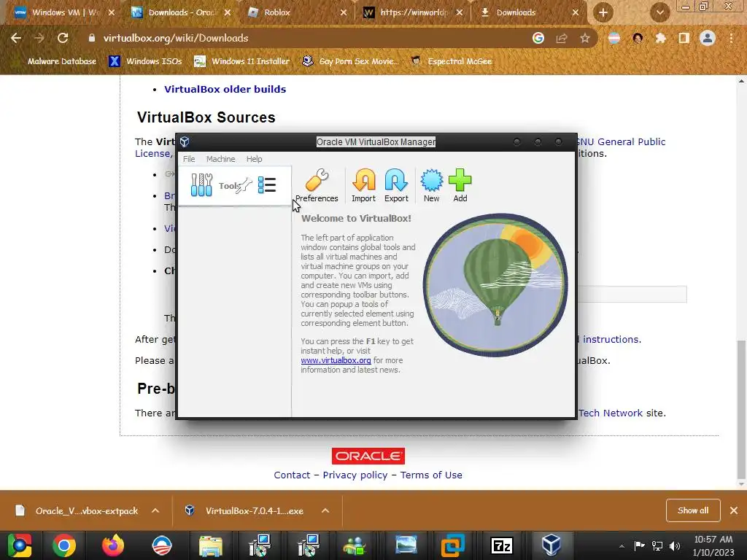Open File menu in VirtualBox Manager
This screenshot has width=747, height=560.
pyautogui.click(x=189, y=159)
